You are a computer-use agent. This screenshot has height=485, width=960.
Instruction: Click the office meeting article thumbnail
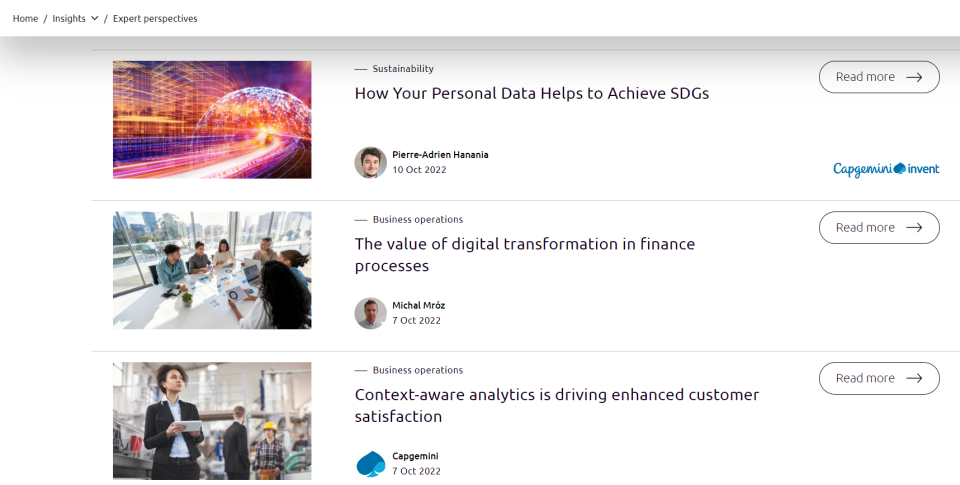(212, 270)
